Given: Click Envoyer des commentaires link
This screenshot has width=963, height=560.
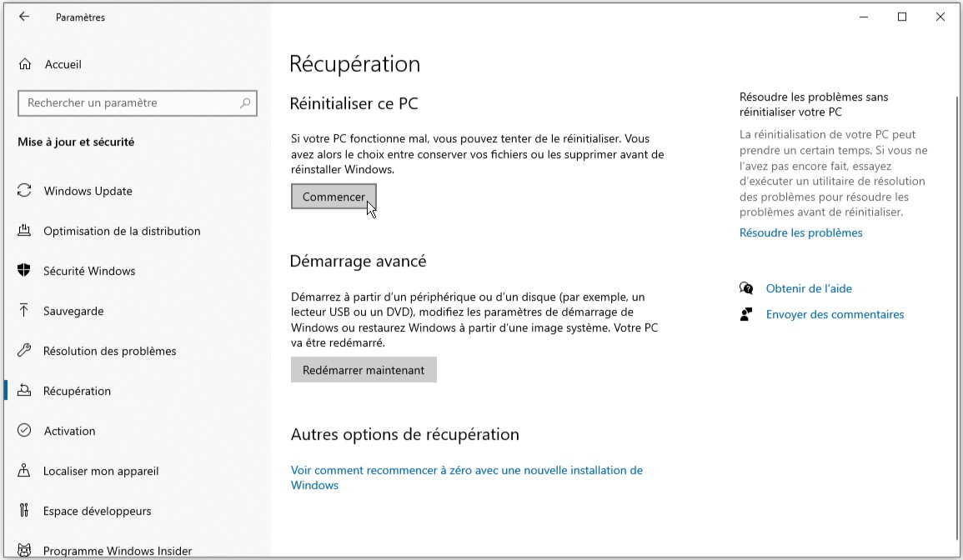Looking at the screenshot, I should (x=835, y=314).
